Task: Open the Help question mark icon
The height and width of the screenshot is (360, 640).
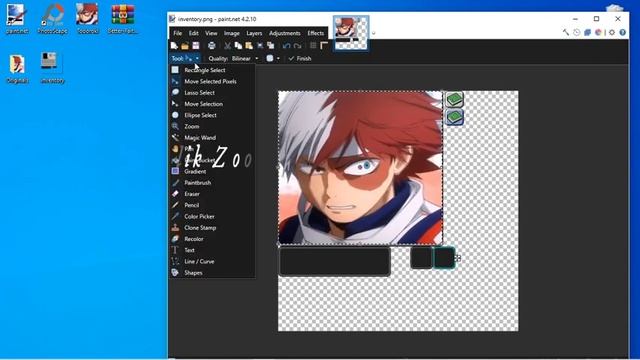Action: [x=622, y=32]
